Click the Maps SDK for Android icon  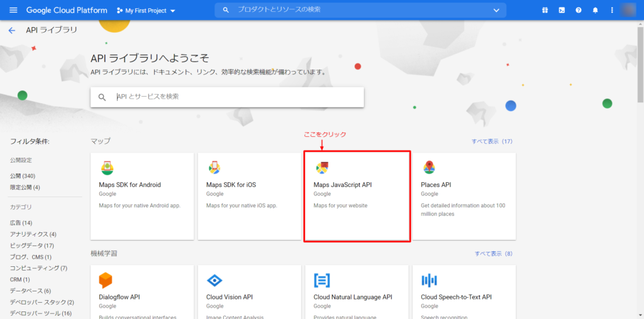pyautogui.click(x=107, y=167)
